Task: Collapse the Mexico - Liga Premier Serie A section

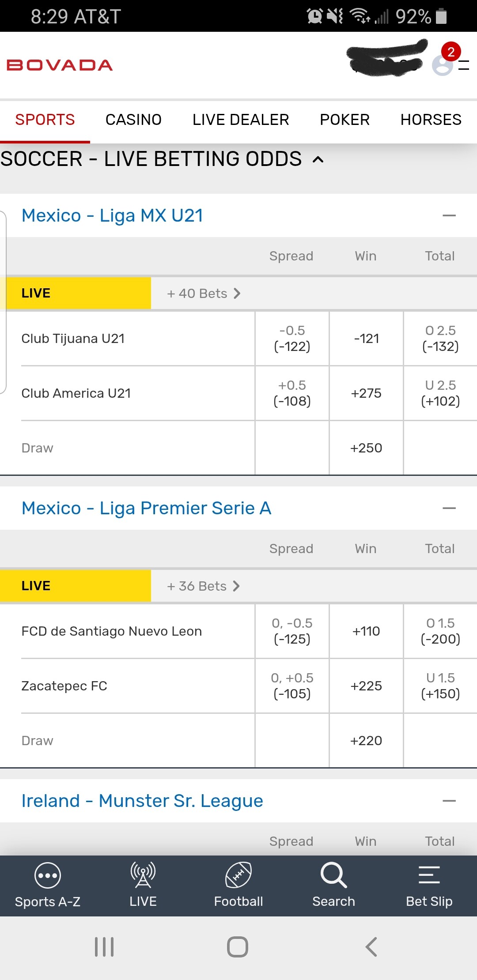Action: 449,508
